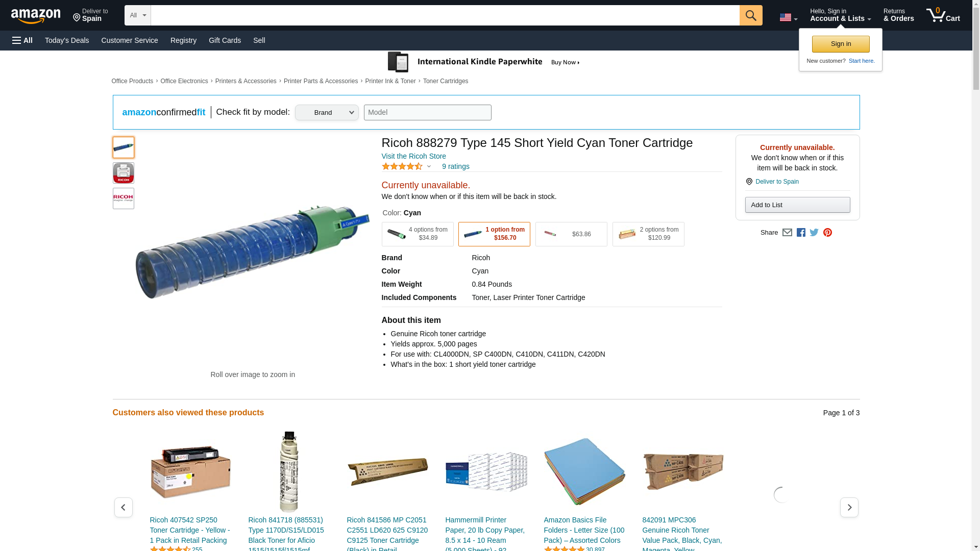
Task: Visit the Ricoh Store link
Action: click(x=413, y=156)
